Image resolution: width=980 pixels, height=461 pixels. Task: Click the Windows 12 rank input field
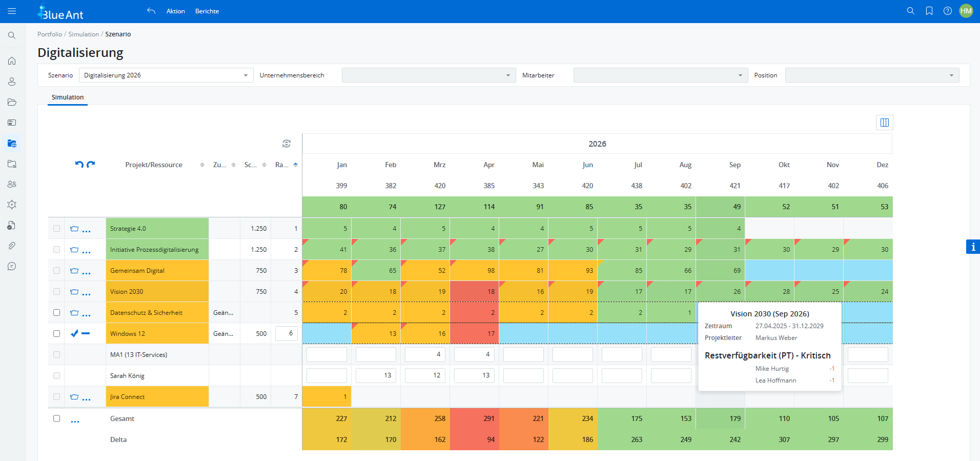pos(287,334)
